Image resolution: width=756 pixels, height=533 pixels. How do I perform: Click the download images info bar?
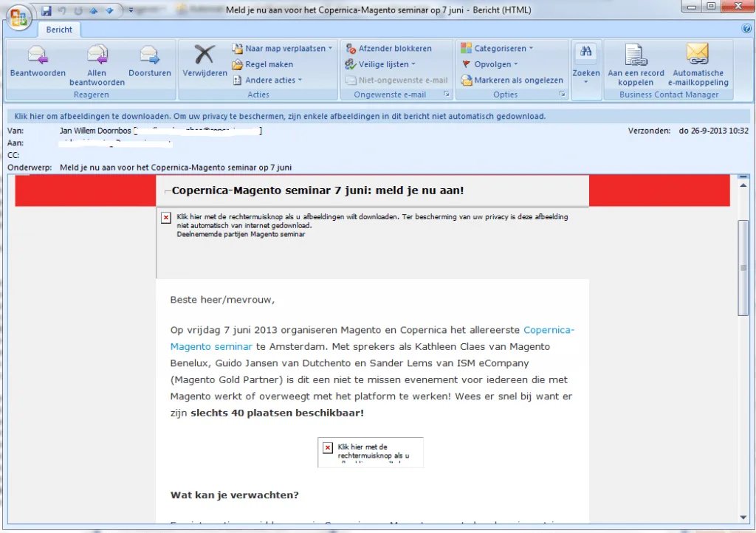click(x=378, y=116)
